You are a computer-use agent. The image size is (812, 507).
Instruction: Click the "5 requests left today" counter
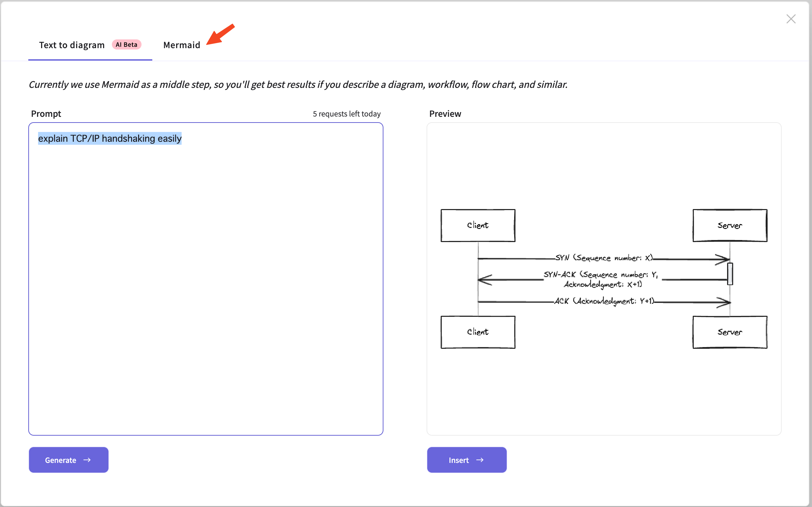pos(347,114)
